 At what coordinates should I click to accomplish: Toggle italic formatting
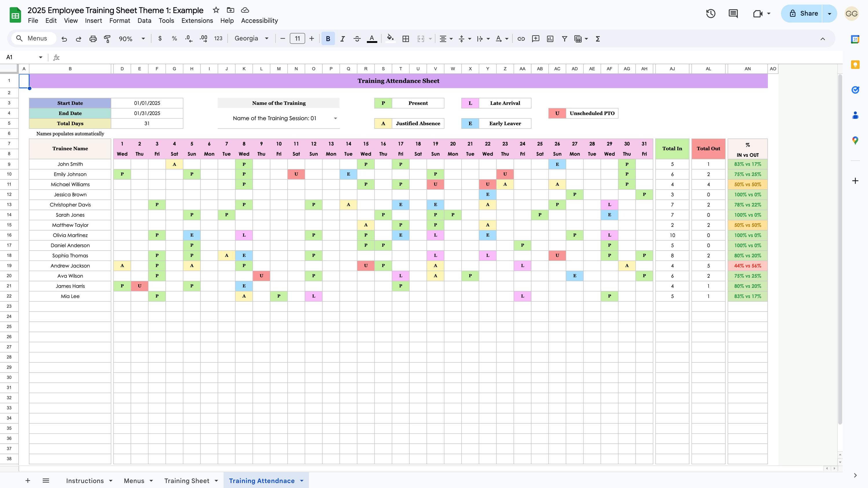click(342, 38)
